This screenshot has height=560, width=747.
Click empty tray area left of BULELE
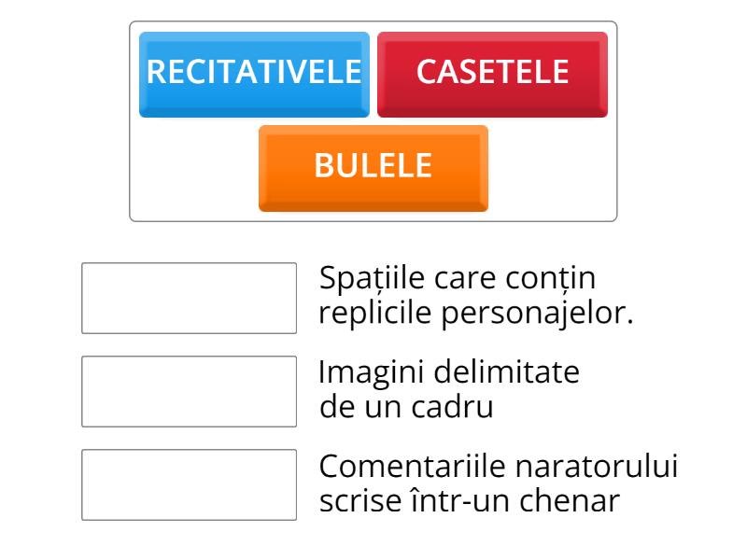click(x=195, y=168)
